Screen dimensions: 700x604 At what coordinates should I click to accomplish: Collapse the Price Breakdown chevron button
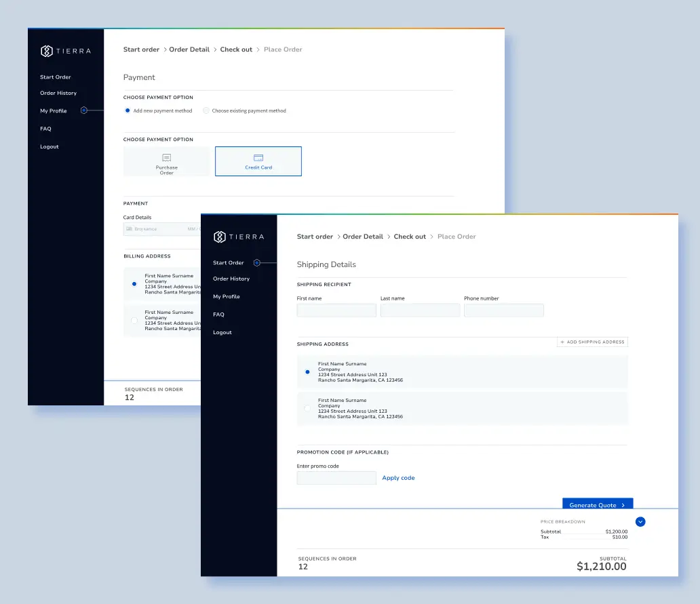click(x=640, y=521)
